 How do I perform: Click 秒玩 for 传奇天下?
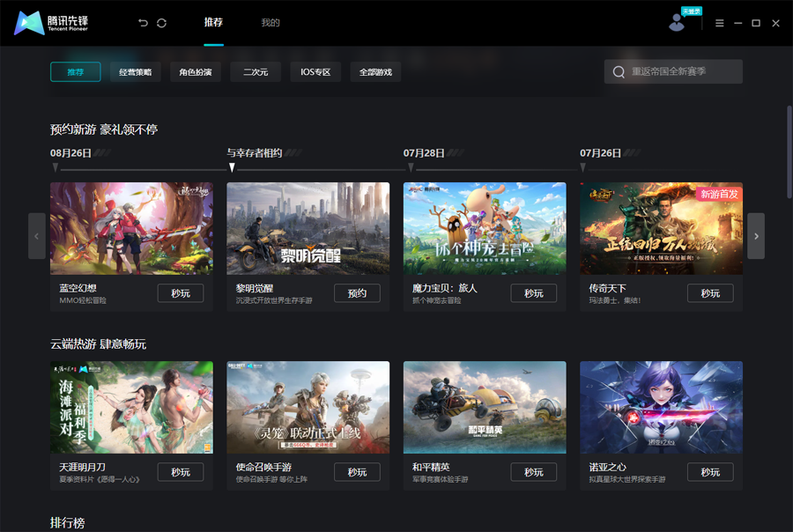point(710,293)
